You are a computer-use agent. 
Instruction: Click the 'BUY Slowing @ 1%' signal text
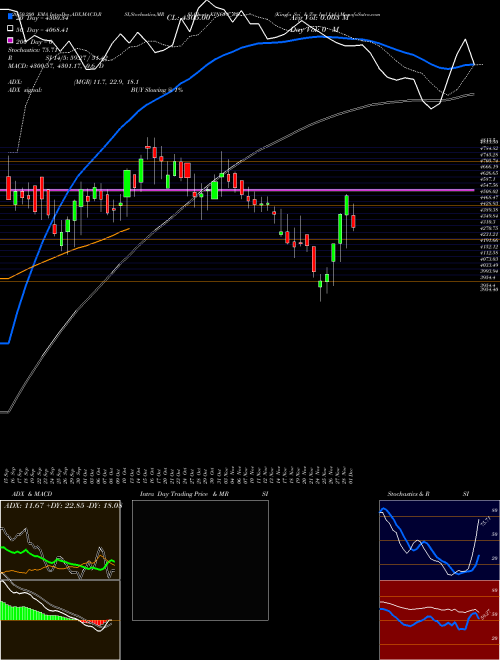tap(157, 90)
